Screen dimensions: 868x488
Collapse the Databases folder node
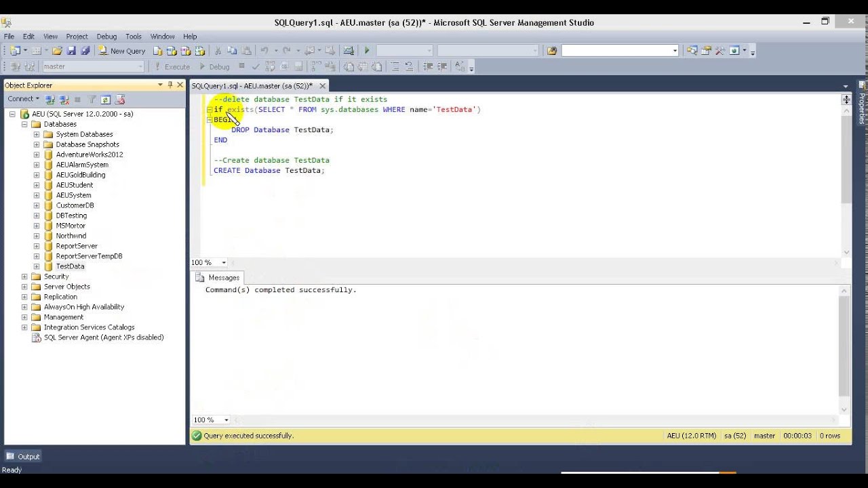point(24,124)
